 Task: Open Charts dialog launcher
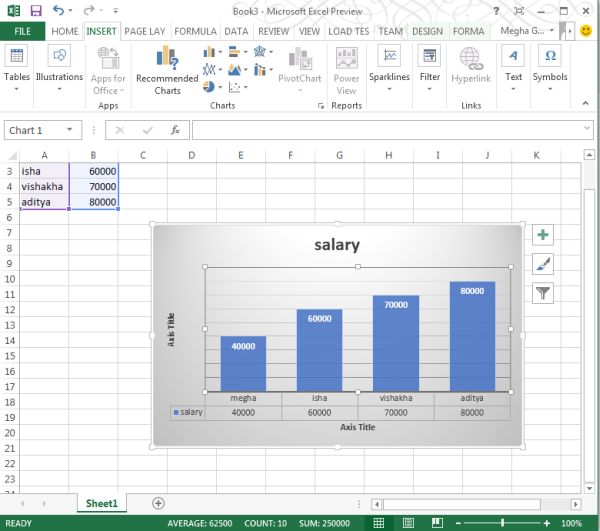coord(321,106)
